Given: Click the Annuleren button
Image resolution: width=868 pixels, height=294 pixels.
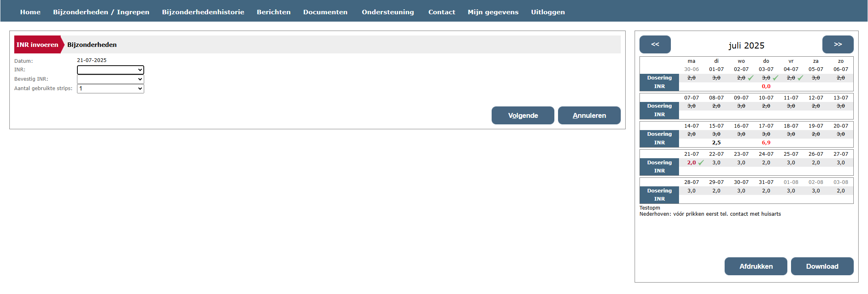Looking at the screenshot, I should 589,115.
